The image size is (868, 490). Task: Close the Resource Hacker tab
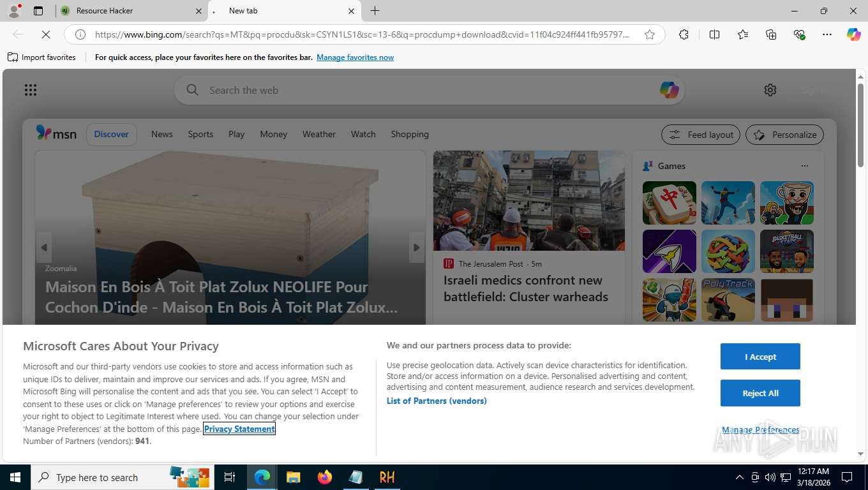(198, 11)
